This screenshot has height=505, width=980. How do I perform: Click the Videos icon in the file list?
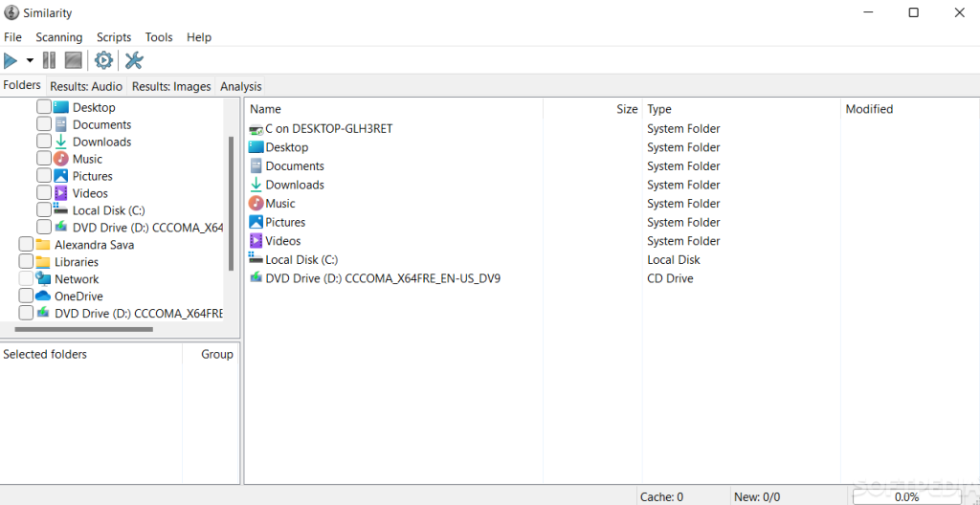coord(256,241)
